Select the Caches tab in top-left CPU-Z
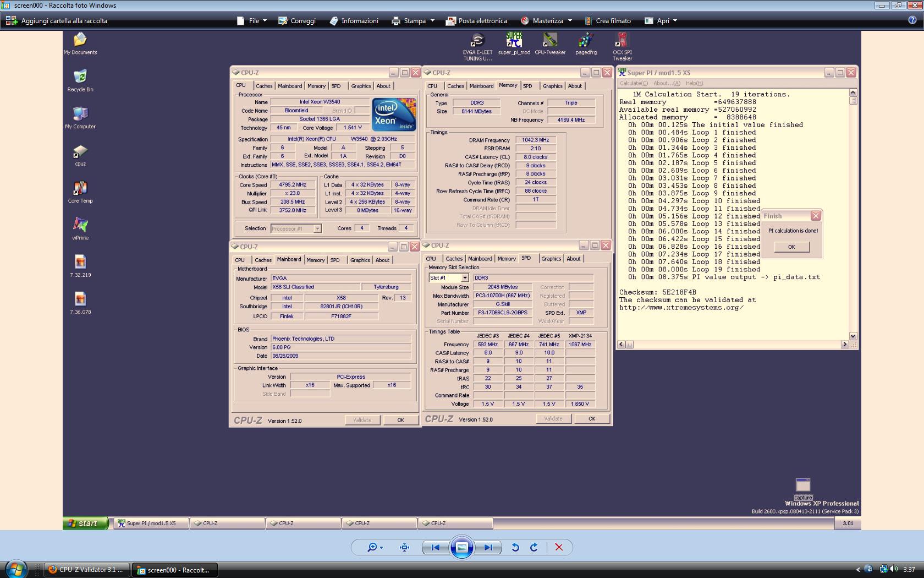924x578 pixels. coord(264,86)
